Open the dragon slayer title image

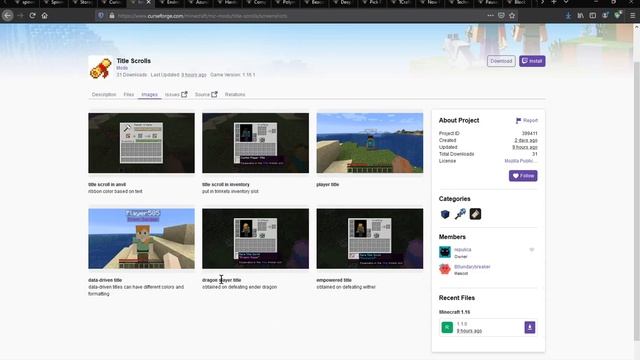coord(256,238)
